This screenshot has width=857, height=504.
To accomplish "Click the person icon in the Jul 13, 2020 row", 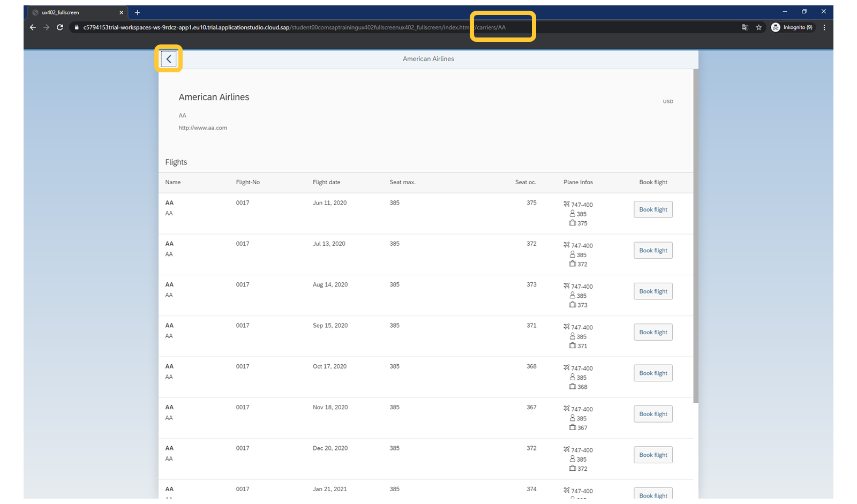I will [573, 254].
